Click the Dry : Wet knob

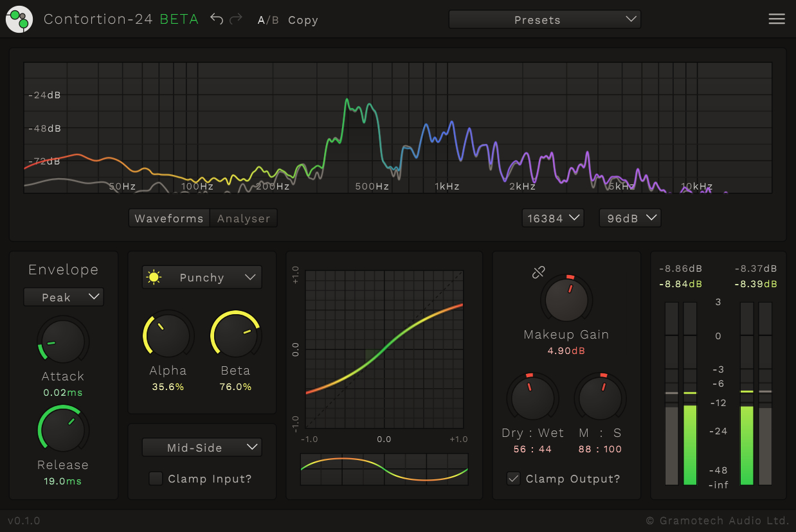[x=532, y=398]
